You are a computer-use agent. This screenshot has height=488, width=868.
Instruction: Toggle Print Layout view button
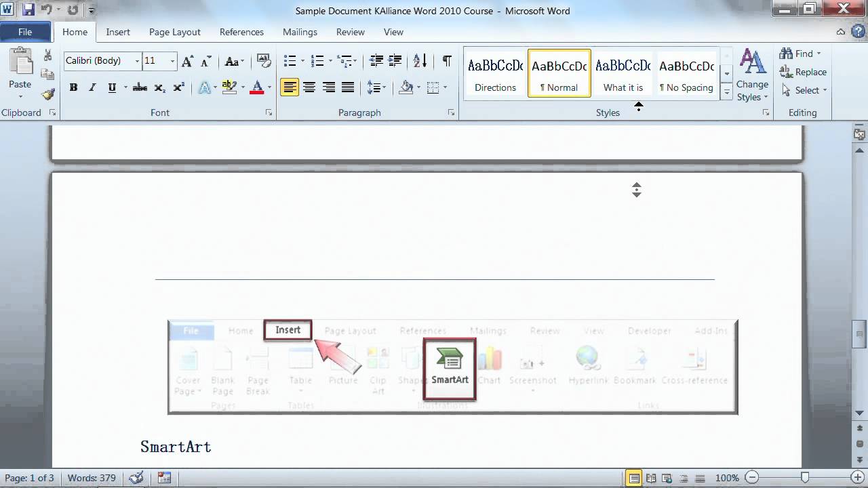[634, 479]
